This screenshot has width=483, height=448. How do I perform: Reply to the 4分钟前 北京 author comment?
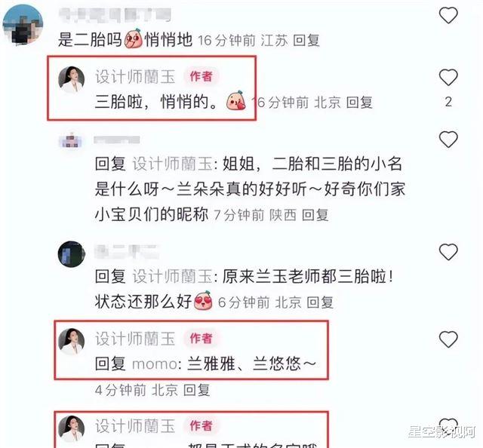pos(196,390)
